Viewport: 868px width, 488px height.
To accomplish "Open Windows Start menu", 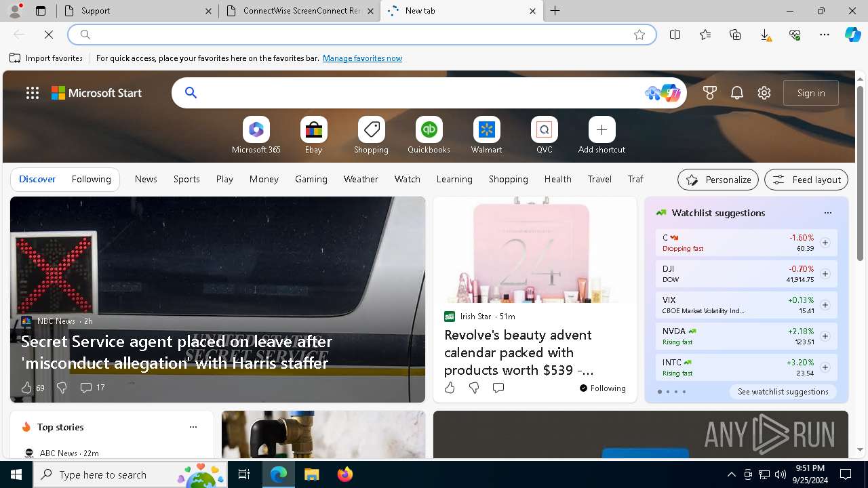I will [16, 474].
